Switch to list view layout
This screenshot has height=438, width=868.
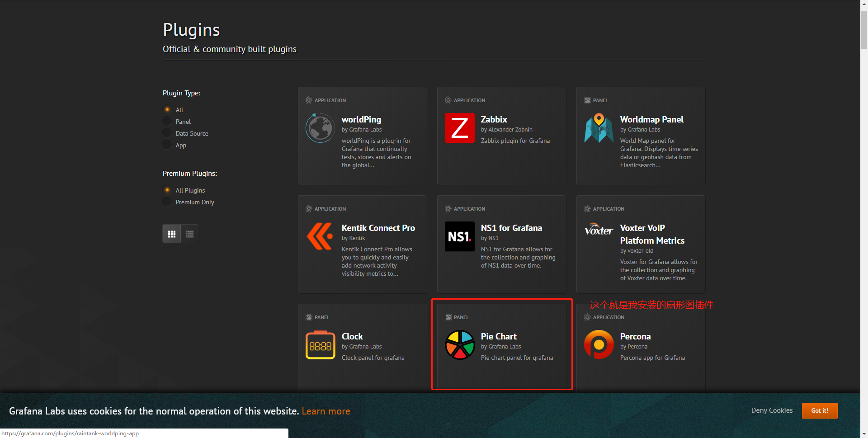pos(190,234)
